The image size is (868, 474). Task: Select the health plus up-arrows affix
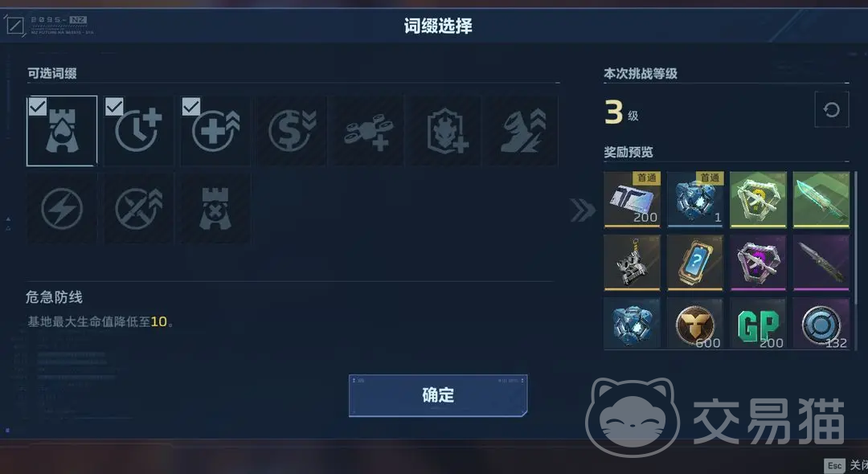pos(215,131)
